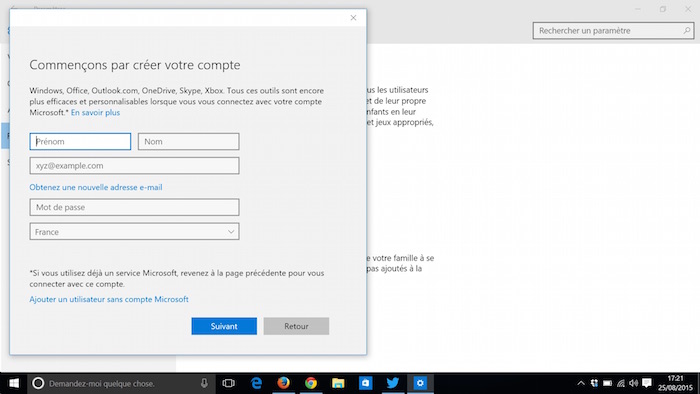The height and width of the screenshot is (394, 700).
Task: Launch Microsoft Edge from the taskbar
Action: tap(256, 383)
